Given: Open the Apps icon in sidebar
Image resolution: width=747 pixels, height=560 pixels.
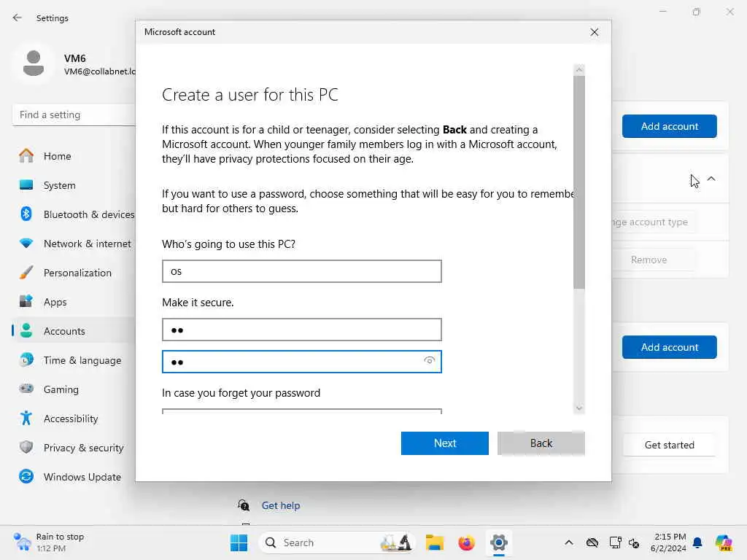Looking at the screenshot, I should [26, 301].
